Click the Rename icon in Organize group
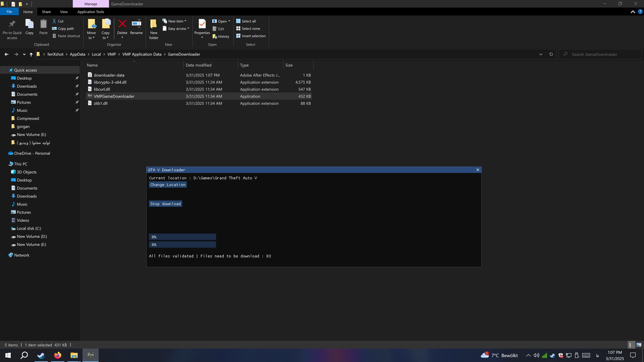Viewport: 644px width, 362px height. (x=136, y=24)
